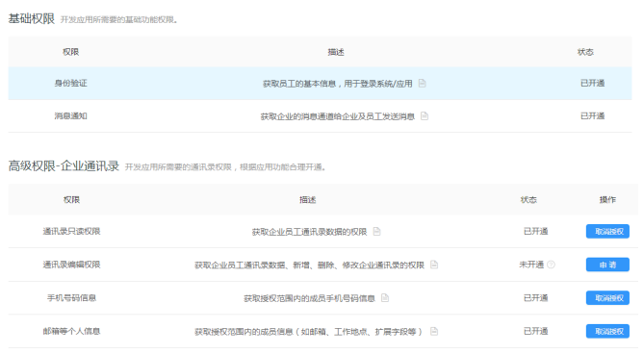
Task: Cancel authorization for 通讯录只读权限
Action: click(607, 232)
